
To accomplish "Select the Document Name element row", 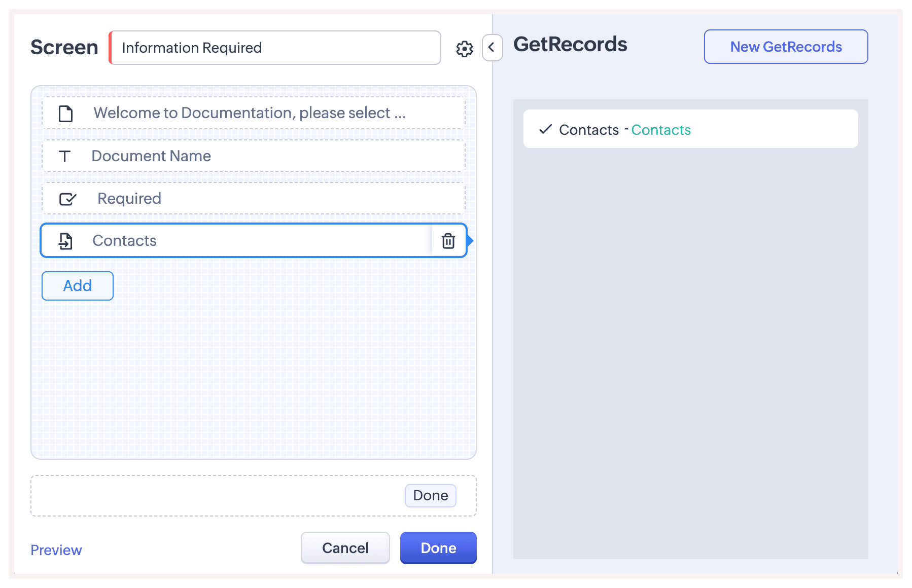I will click(254, 156).
